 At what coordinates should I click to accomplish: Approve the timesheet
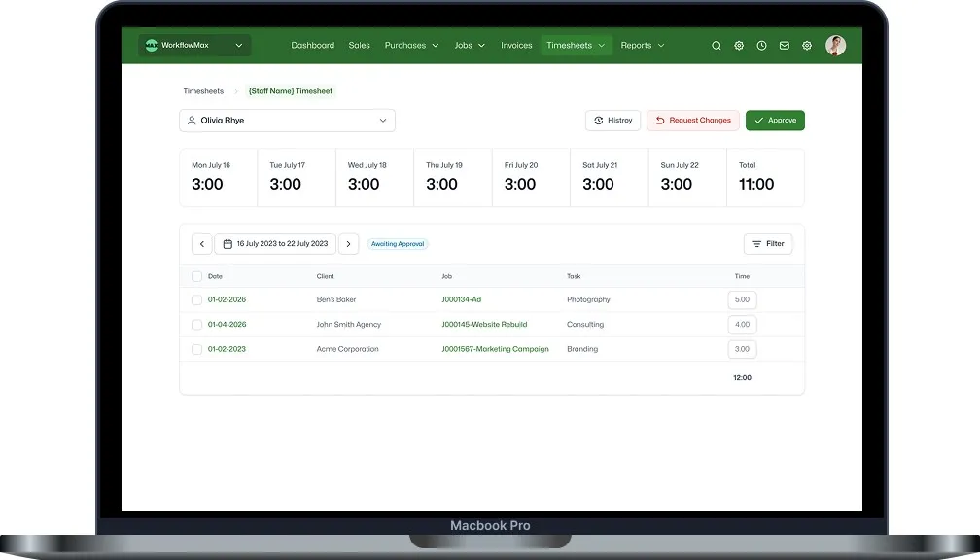tap(775, 121)
